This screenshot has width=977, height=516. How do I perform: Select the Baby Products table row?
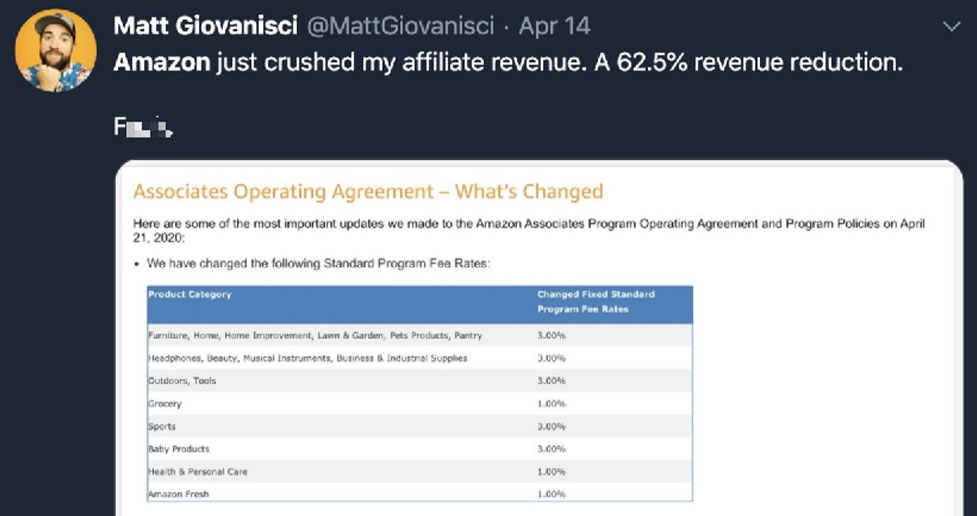[x=178, y=449]
